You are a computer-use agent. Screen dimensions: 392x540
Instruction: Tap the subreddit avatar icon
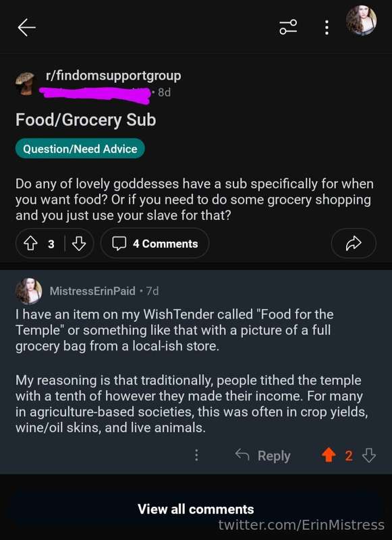coord(25,83)
